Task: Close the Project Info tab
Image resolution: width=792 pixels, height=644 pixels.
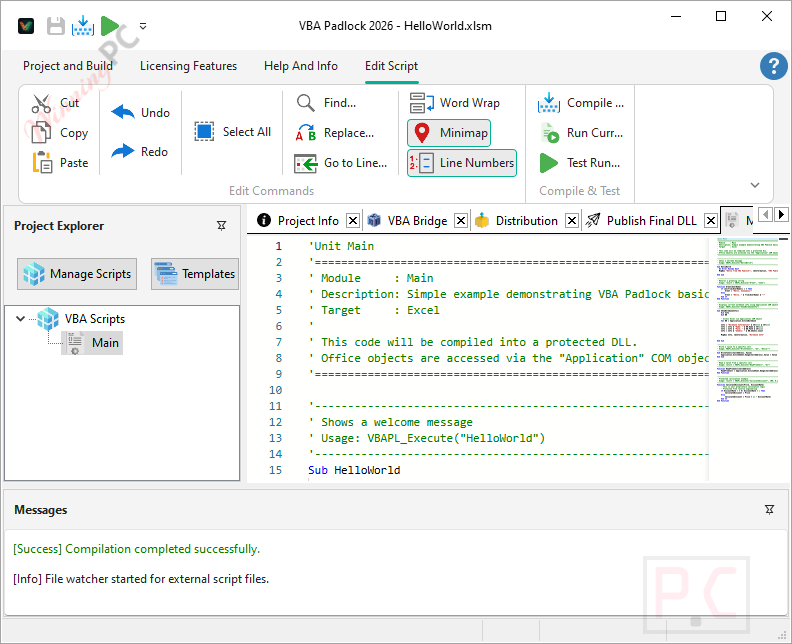Action: [x=353, y=221]
